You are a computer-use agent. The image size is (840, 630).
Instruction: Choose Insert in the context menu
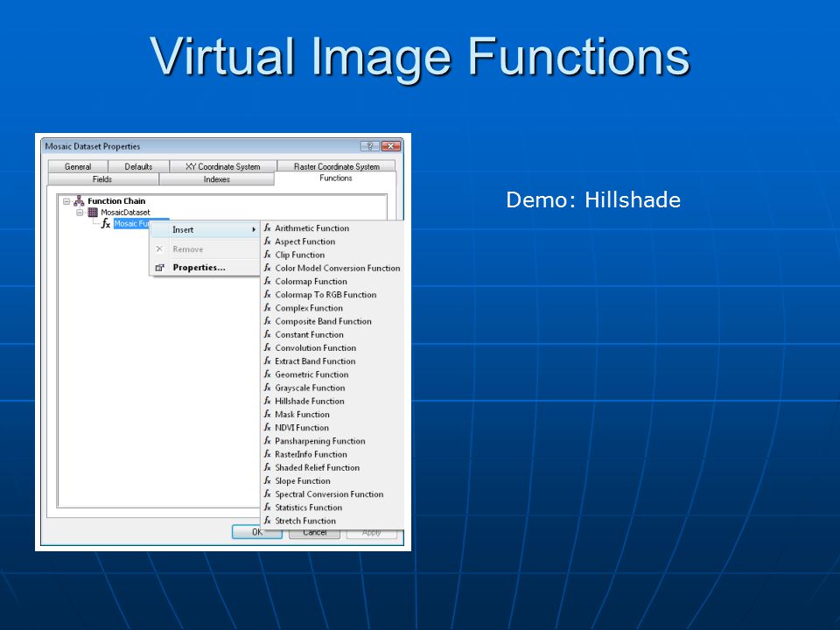click(206, 229)
